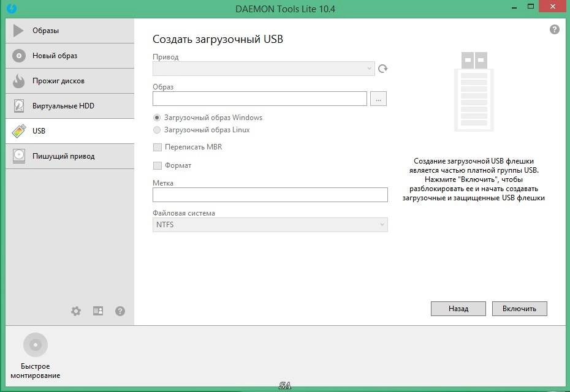Click the Быстрое монтирование label
This screenshot has height=392, width=570.
pos(36,371)
